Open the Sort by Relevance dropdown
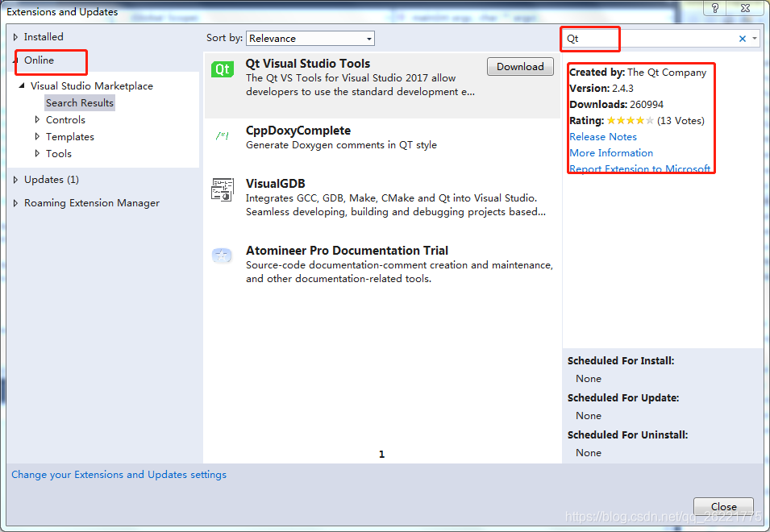The width and height of the screenshot is (770, 532). (x=310, y=38)
